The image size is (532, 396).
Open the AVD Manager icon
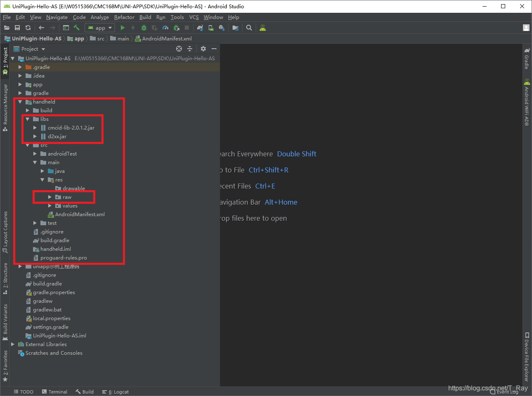point(211,28)
